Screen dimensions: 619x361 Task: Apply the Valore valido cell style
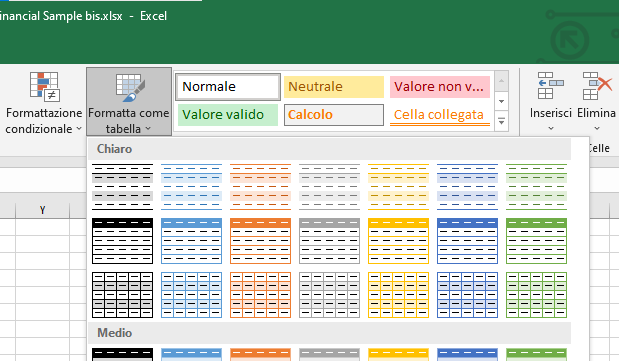pos(228,115)
